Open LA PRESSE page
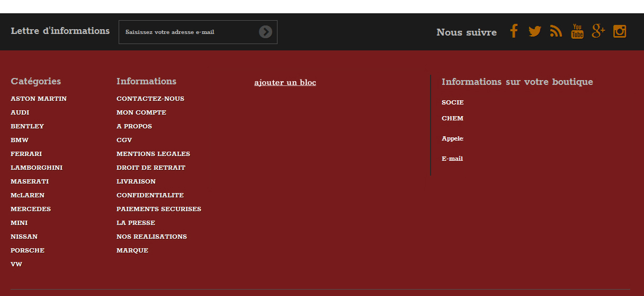This screenshot has width=644, height=296. tap(136, 223)
